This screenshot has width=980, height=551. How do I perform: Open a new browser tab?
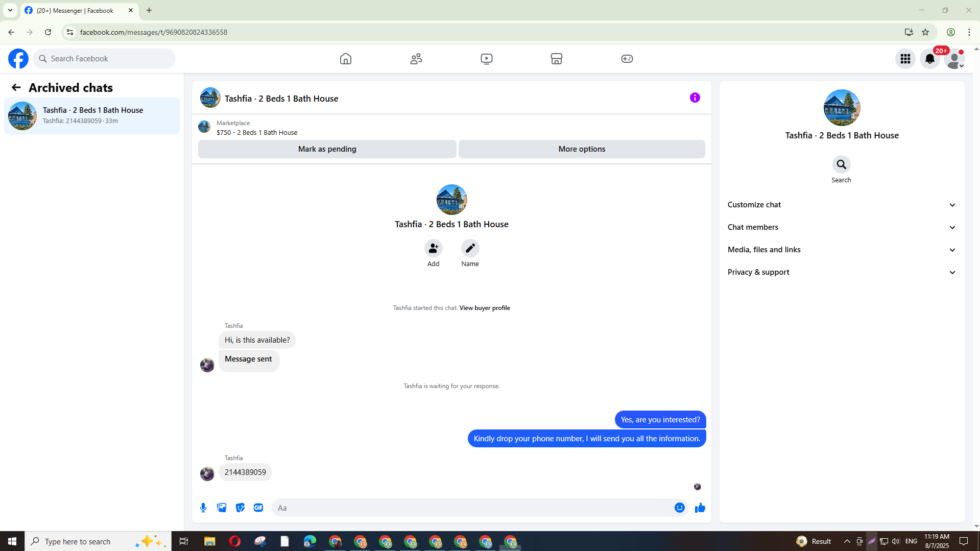[x=149, y=10]
